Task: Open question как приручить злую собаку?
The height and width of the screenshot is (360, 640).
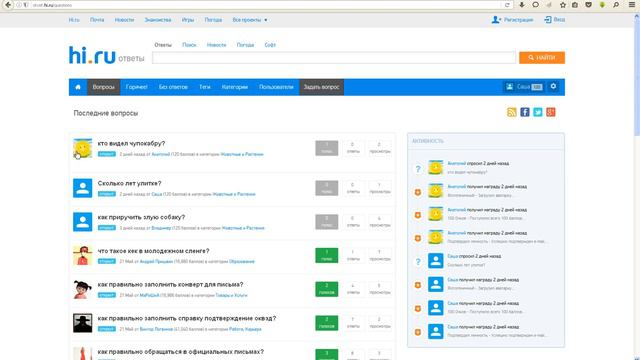Action: [x=141, y=217]
